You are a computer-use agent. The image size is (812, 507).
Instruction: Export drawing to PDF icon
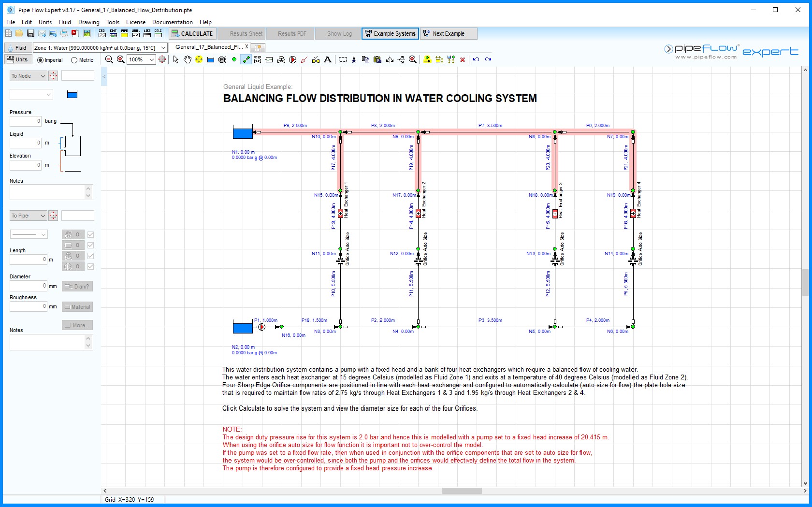[75, 33]
